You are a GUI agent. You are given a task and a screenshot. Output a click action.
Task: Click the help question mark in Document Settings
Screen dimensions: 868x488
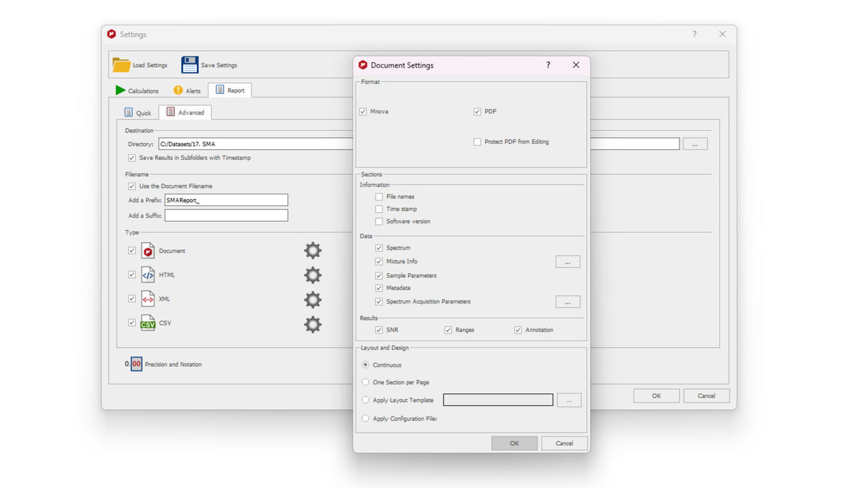[x=548, y=65]
